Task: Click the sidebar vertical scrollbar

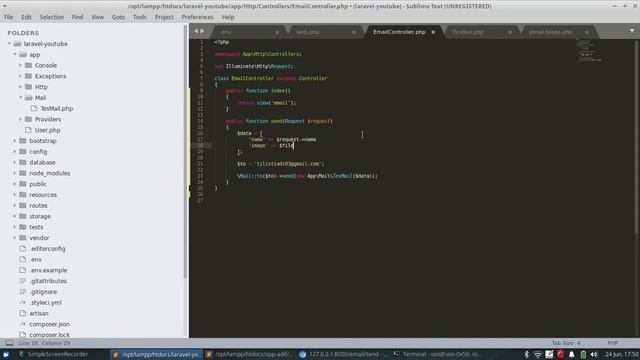Action: click(x=185, y=151)
